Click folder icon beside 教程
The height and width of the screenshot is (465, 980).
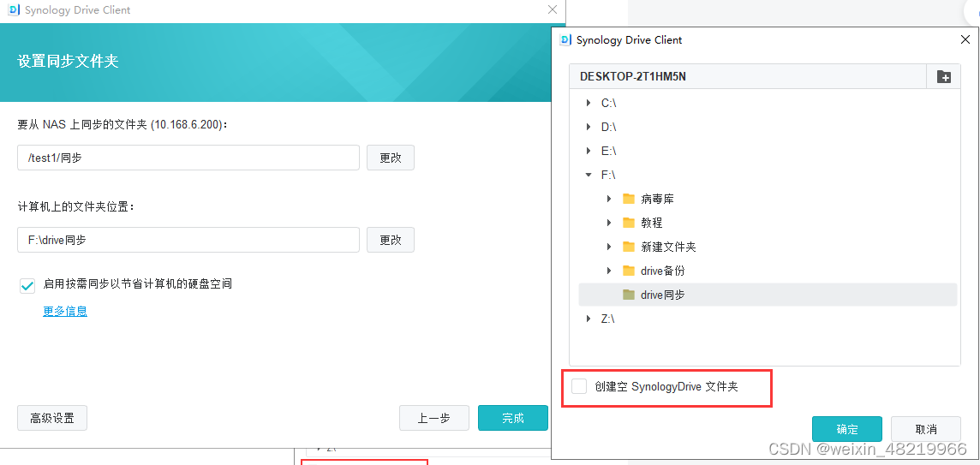629,223
